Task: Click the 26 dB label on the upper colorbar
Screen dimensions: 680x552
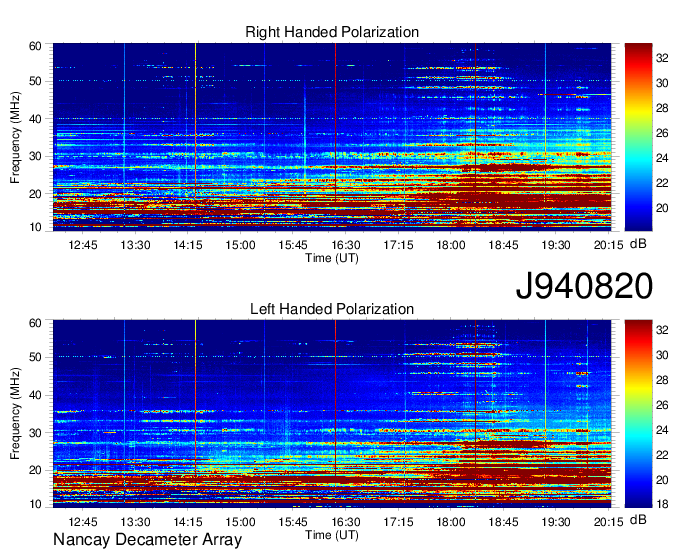Action: tap(662, 133)
